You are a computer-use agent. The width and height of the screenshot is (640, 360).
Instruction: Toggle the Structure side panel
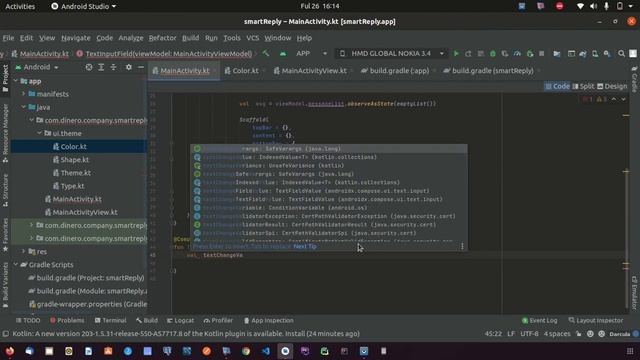click(x=5, y=190)
